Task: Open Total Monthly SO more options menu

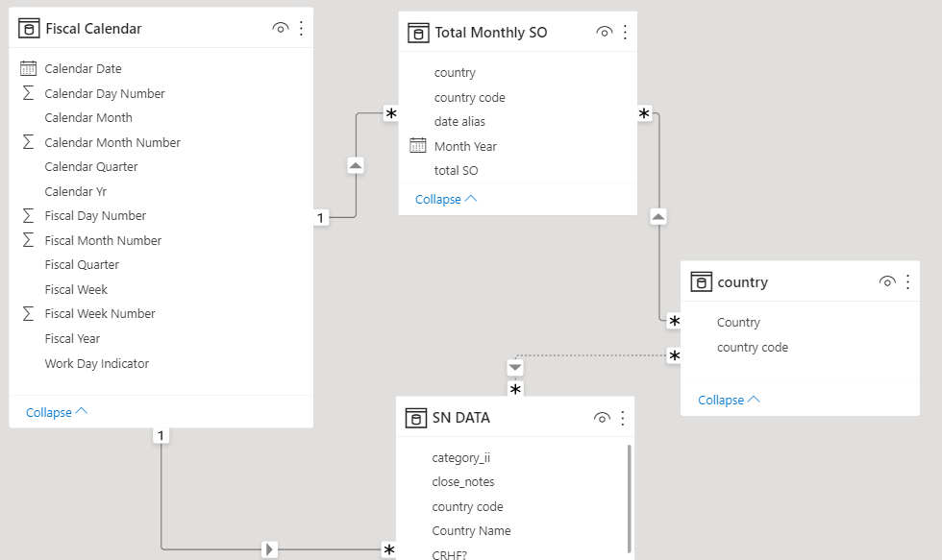Action: click(625, 33)
